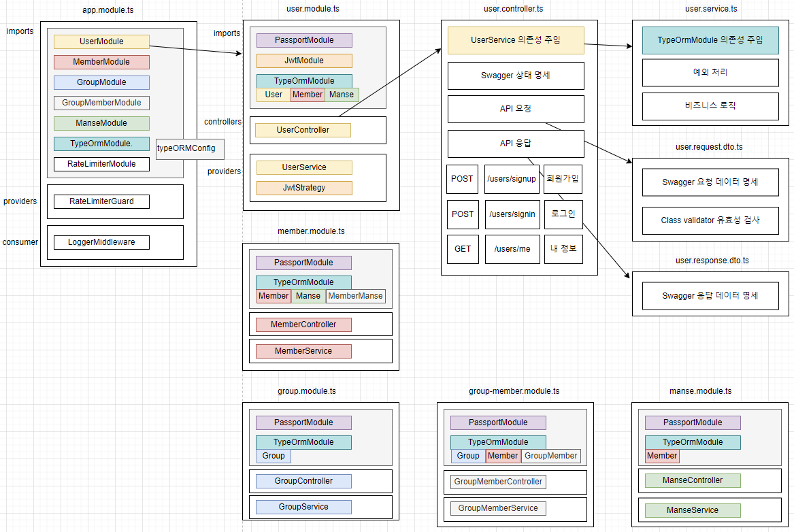The image size is (794, 532).
Task: Click the Class validator 유효성 검사 box
Action: tap(710, 220)
